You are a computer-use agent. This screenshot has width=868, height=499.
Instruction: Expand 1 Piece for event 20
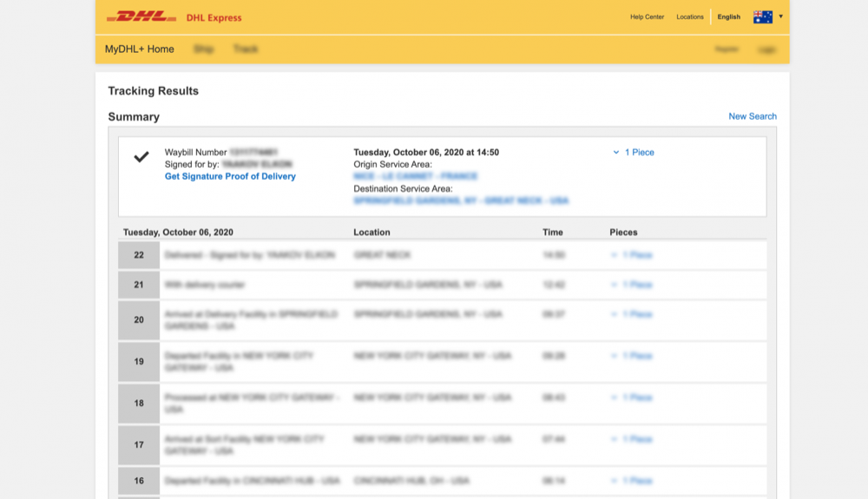coord(631,314)
